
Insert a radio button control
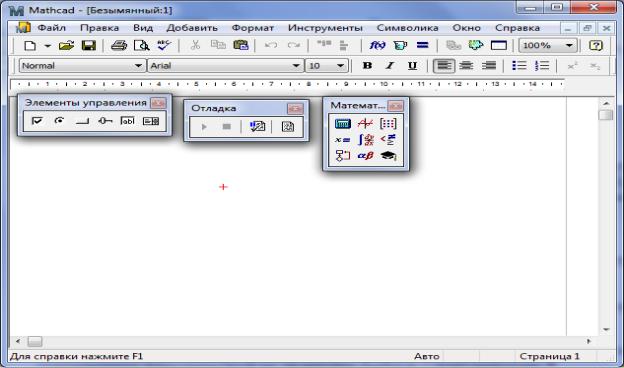point(60,121)
